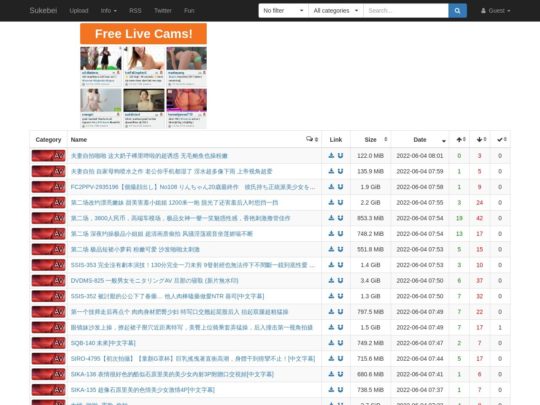Download torrent file for SQB-140 row
This screenshot has height=405, width=540.
coord(331,343)
